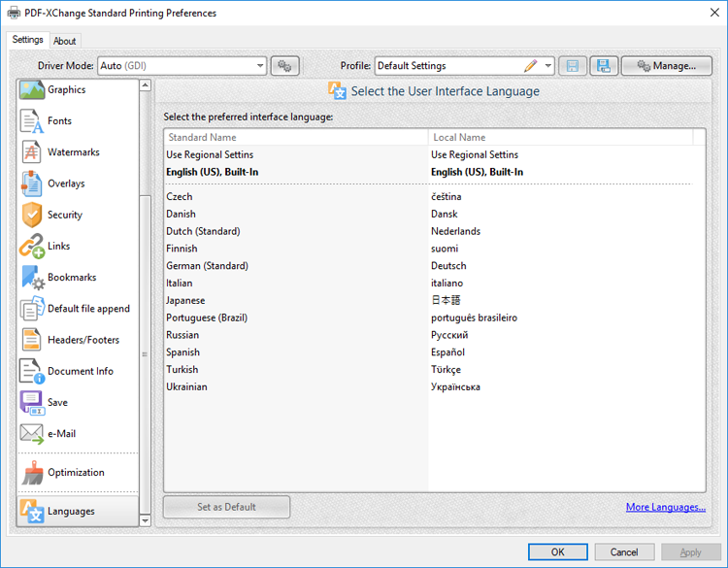Switch to the About tab
Image resolution: width=728 pixels, height=568 pixels.
[65, 41]
